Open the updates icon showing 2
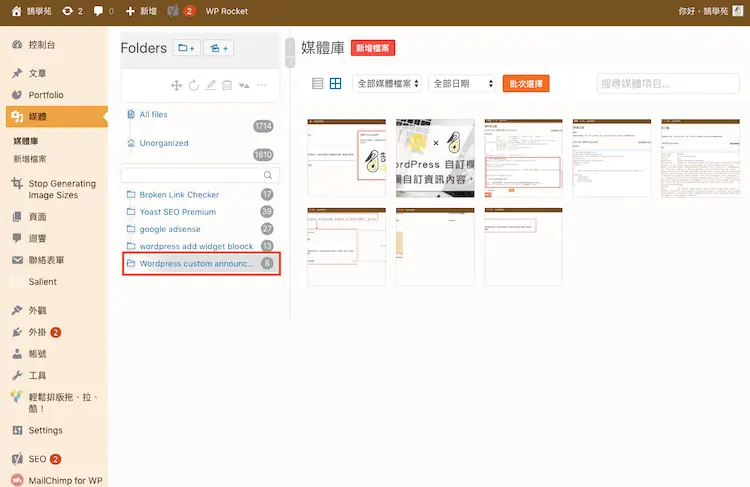 tap(72, 11)
